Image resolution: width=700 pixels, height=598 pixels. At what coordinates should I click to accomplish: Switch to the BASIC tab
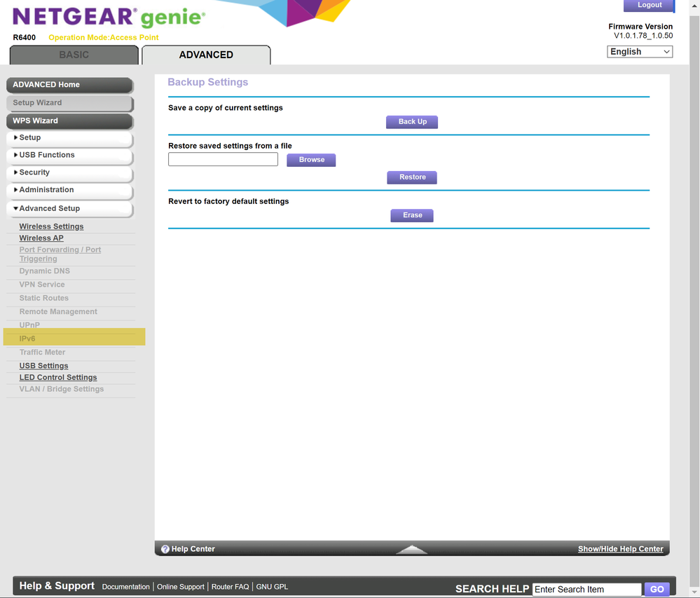point(74,55)
